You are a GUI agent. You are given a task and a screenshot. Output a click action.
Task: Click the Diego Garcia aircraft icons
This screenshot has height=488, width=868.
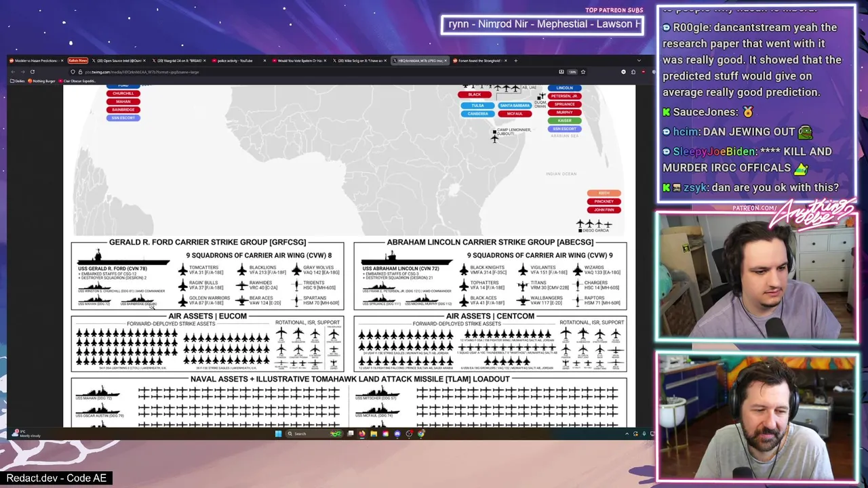(594, 224)
